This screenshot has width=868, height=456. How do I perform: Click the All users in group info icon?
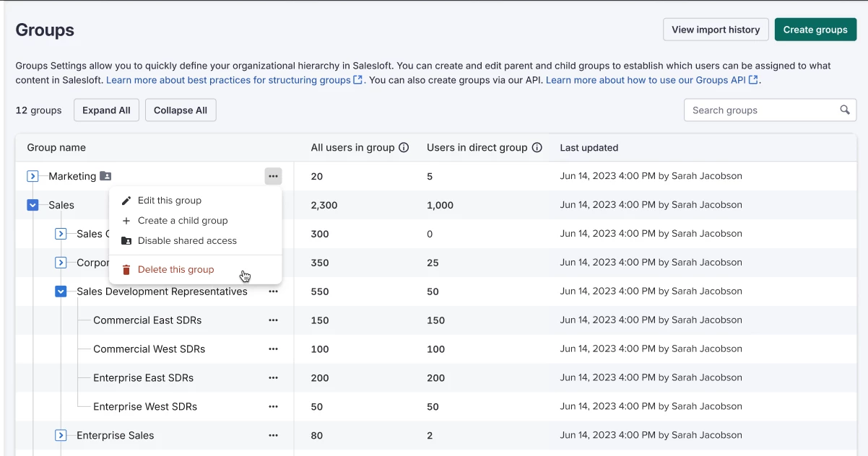[x=404, y=148]
